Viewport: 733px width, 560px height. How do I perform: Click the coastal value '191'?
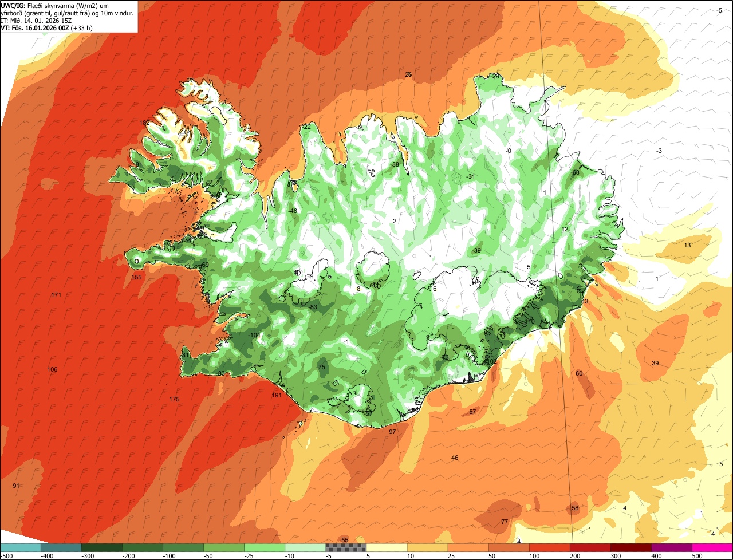point(277,395)
